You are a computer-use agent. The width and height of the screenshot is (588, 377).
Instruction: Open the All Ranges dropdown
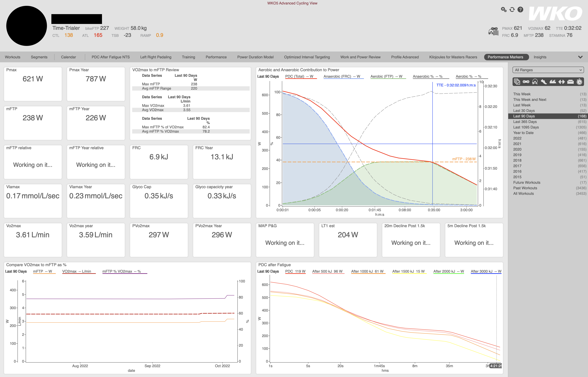coord(548,70)
